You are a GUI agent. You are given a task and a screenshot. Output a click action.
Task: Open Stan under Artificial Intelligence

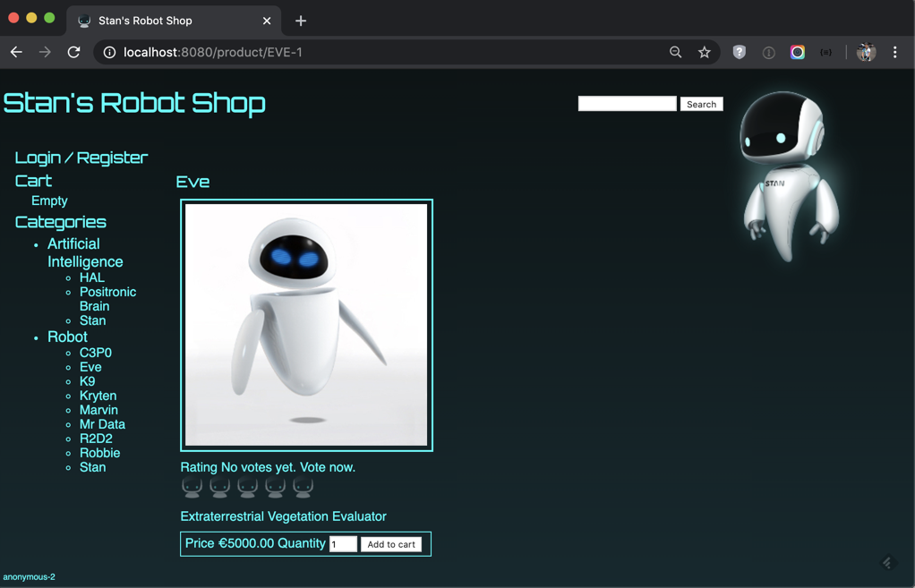[x=93, y=320]
